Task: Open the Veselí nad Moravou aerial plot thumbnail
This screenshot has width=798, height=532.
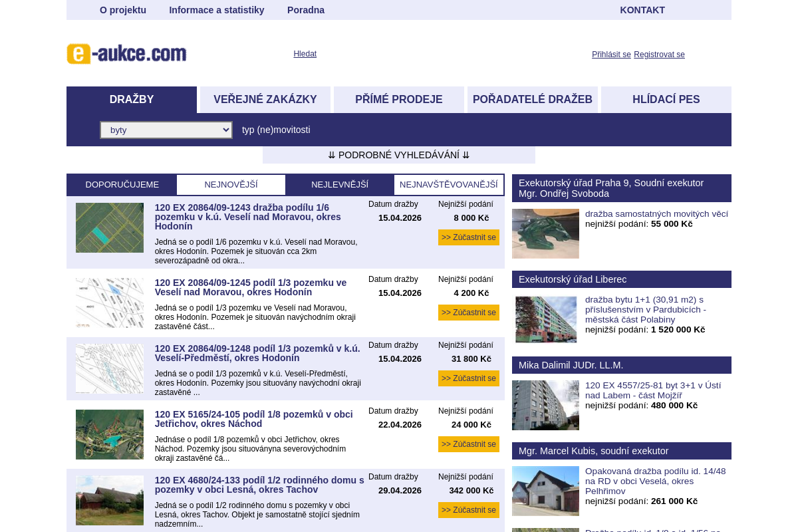Action: click(x=110, y=227)
